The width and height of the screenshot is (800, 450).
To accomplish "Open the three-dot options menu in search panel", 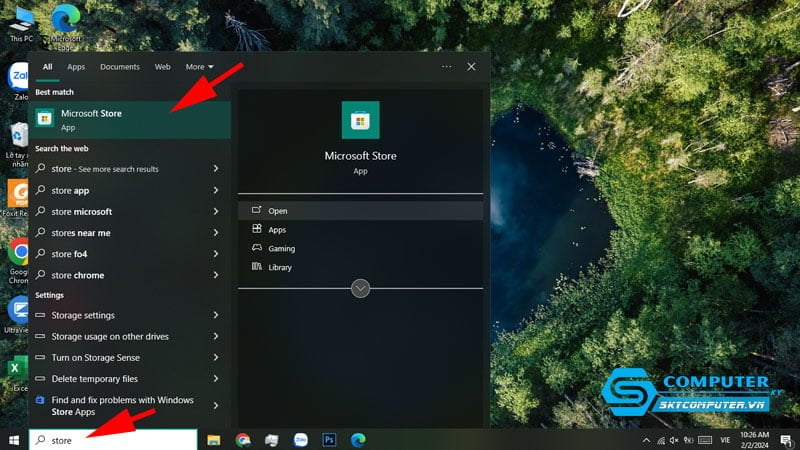I will point(446,66).
